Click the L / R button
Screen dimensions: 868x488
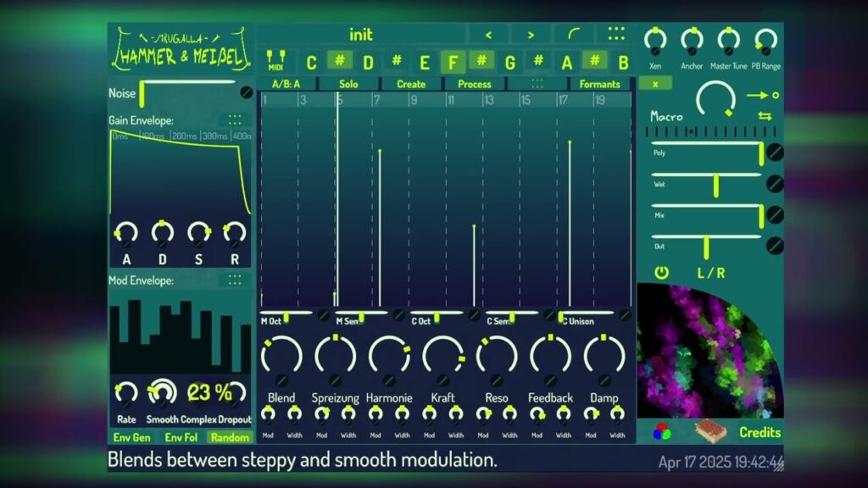pyautogui.click(x=711, y=273)
